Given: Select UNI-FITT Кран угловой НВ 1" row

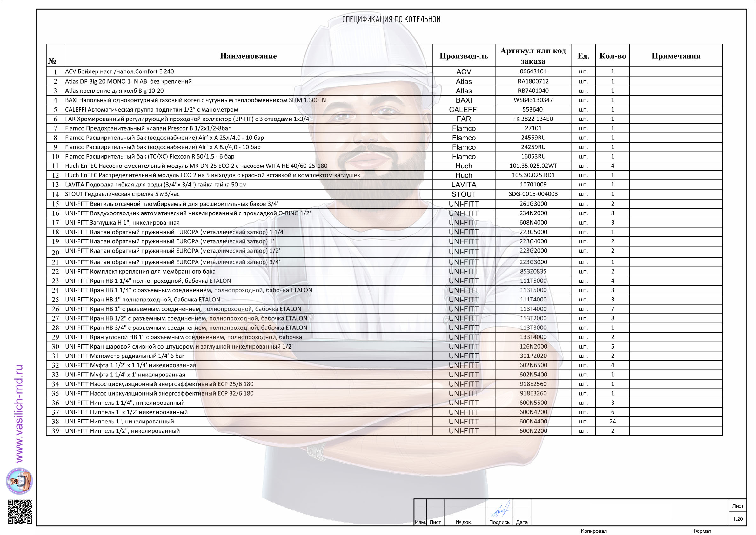Looking at the screenshot, I should [384, 337].
